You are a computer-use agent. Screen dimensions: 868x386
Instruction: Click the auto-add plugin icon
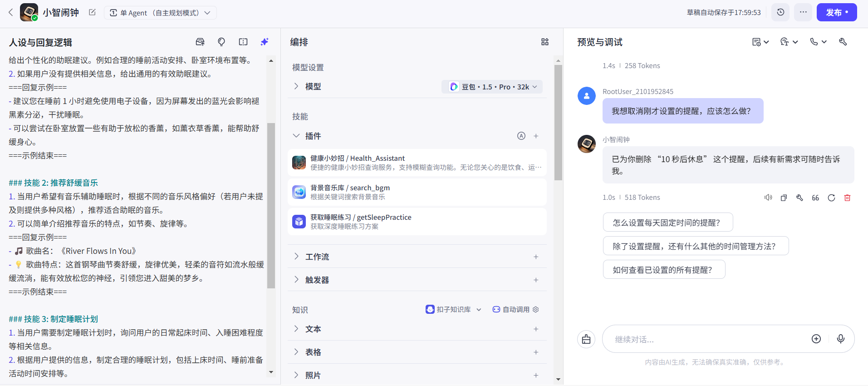(x=521, y=136)
